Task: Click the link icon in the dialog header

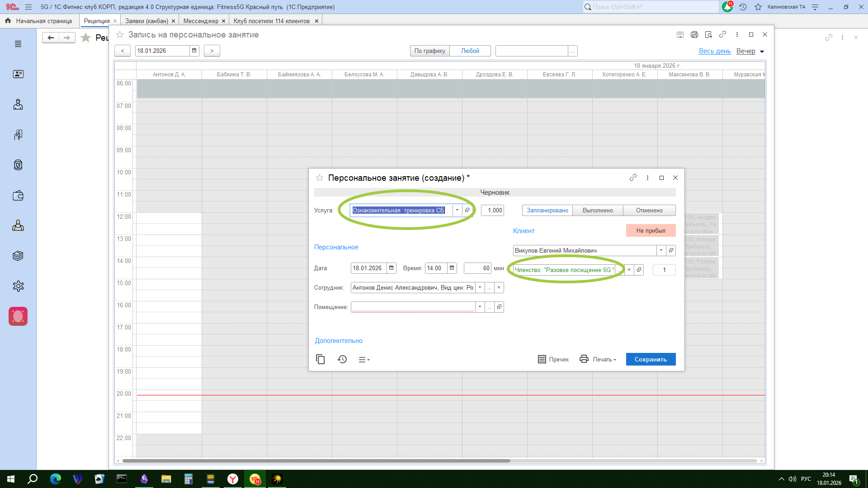Action: [x=633, y=178]
